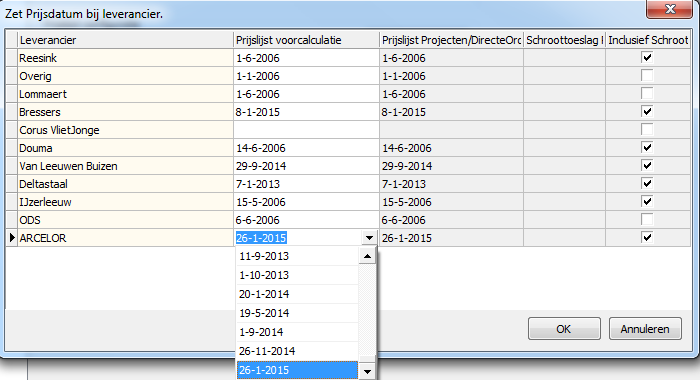Click Douma voorcalculatie date 14-6-2006

[x=306, y=148]
